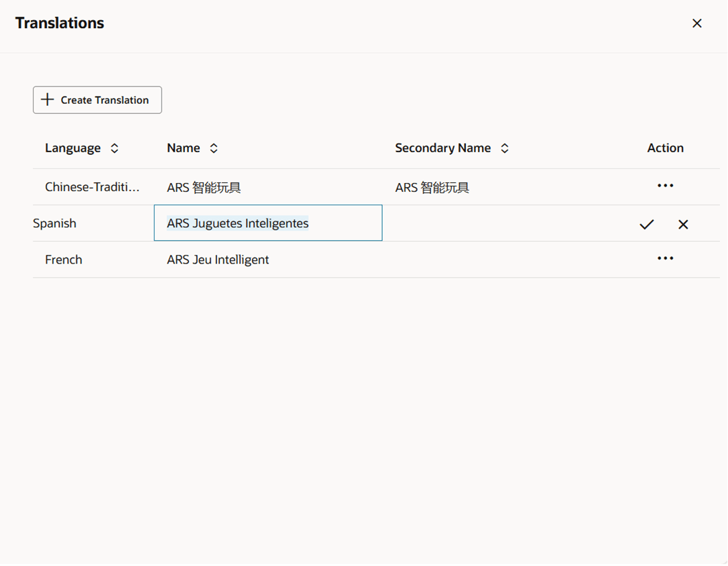Sort by Name column arrows
The image size is (728, 566).
tap(214, 148)
